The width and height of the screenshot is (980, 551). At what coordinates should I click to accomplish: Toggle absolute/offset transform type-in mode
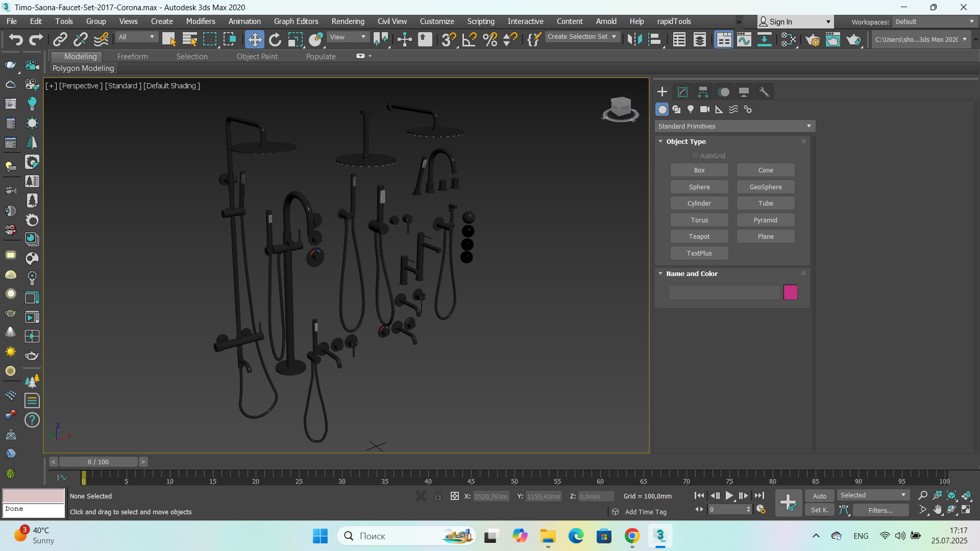point(454,496)
